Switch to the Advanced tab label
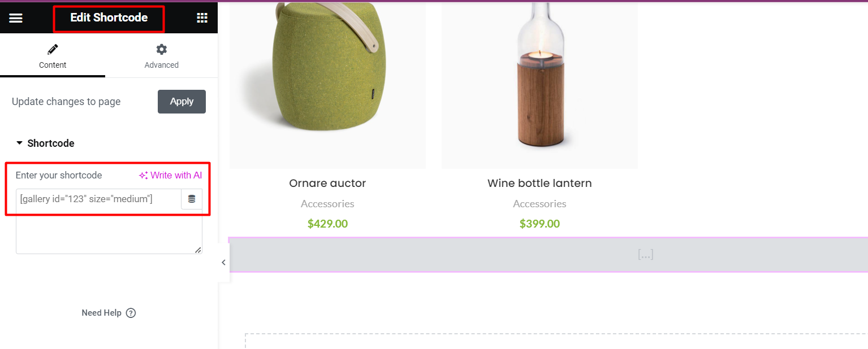Viewport: 868px width, 349px height. tap(162, 65)
